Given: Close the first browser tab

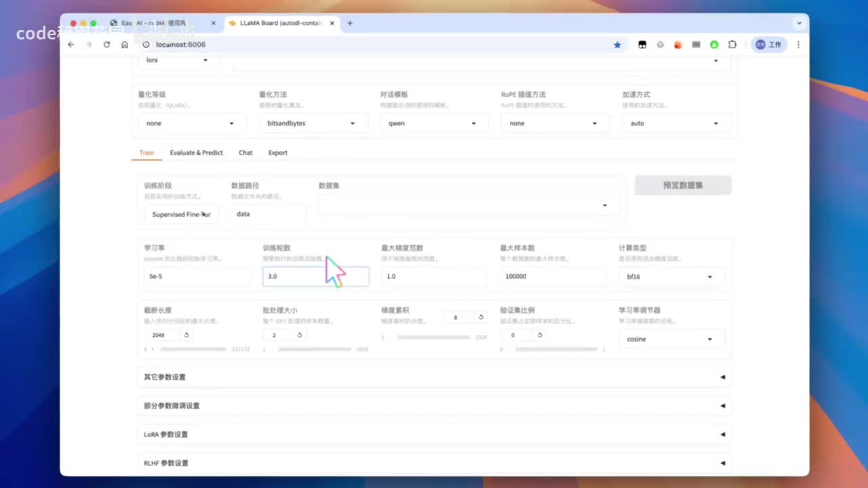Looking at the screenshot, I should point(214,23).
